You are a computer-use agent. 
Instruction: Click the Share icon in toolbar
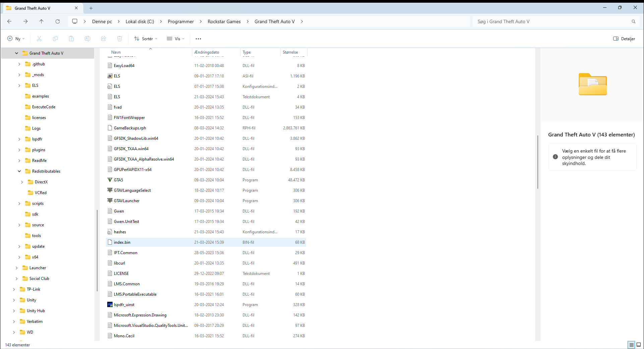(x=104, y=39)
